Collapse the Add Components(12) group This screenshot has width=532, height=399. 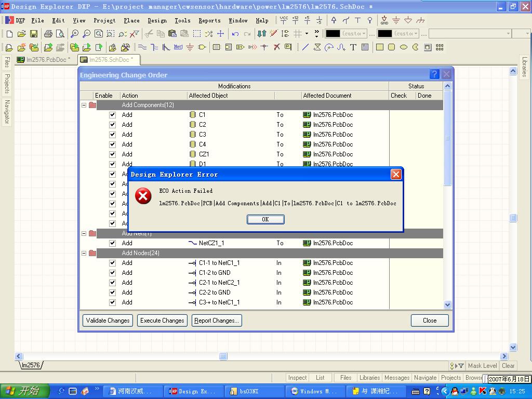click(x=84, y=105)
